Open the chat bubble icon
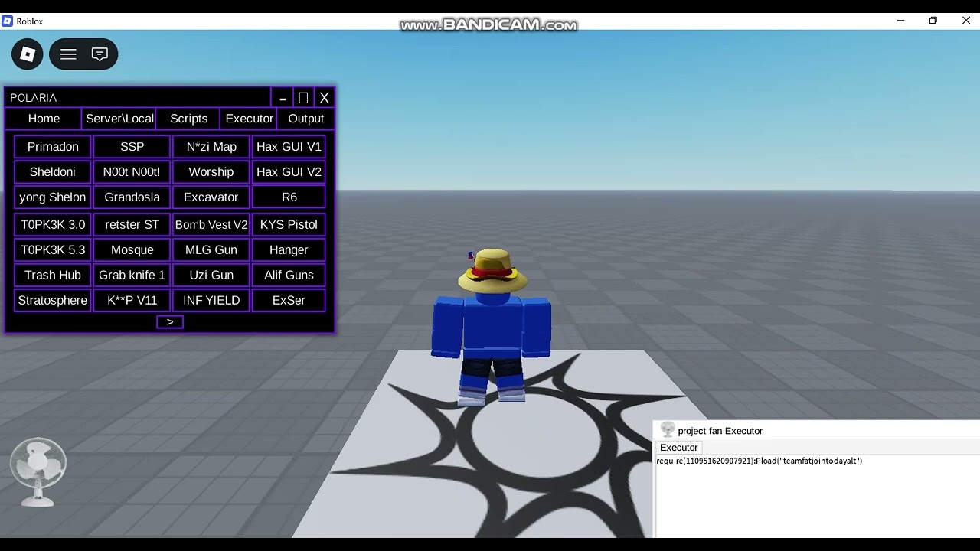The height and width of the screenshot is (551, 980). pyautogui.click(x=100, y=54)
